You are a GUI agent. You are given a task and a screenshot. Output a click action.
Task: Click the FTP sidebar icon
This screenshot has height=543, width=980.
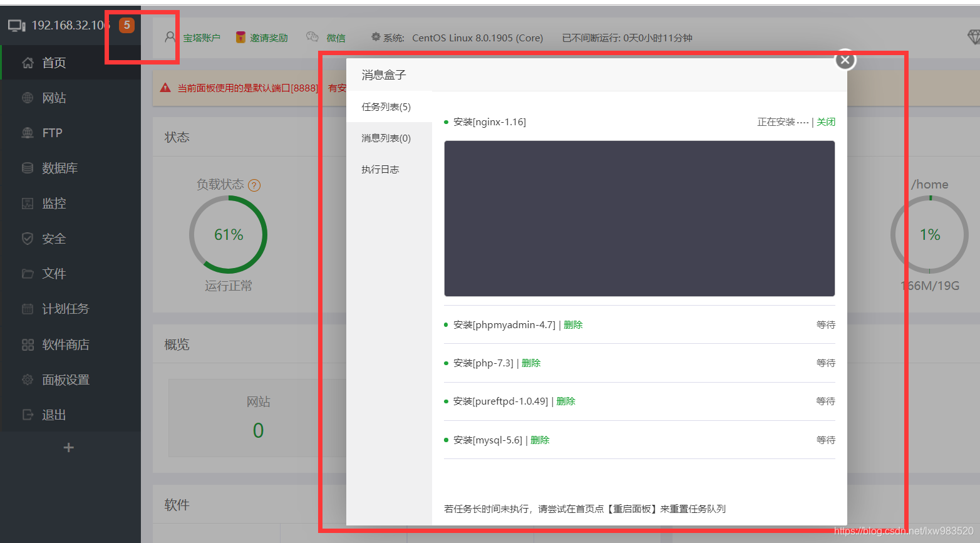click(x=28, y=133)
